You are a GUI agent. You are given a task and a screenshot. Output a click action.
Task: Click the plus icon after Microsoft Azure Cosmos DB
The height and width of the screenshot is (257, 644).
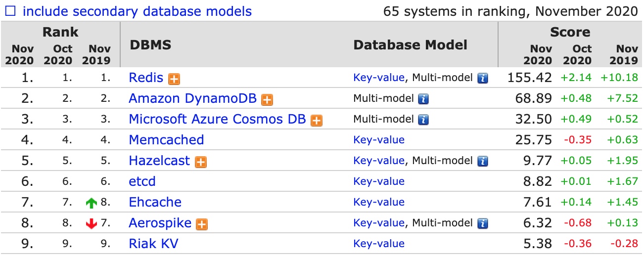coord(317,120)
